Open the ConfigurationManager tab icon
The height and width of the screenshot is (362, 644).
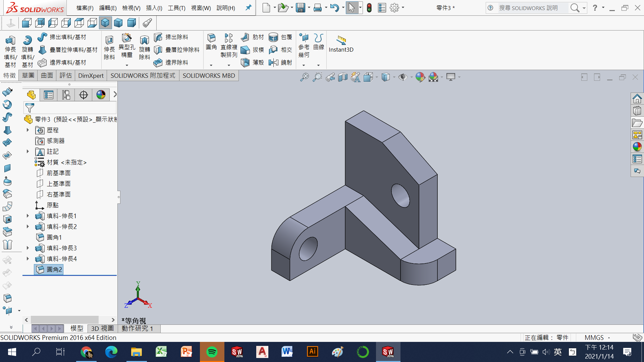[x=66, y=95]
